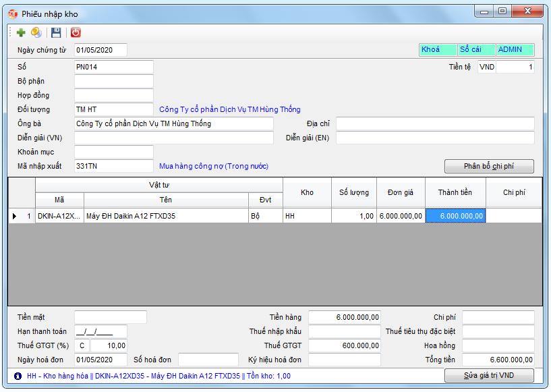This screenshot has height=392, width=551.
Task: Click the Thành tiền column header
Action: [x=455, y=192]
